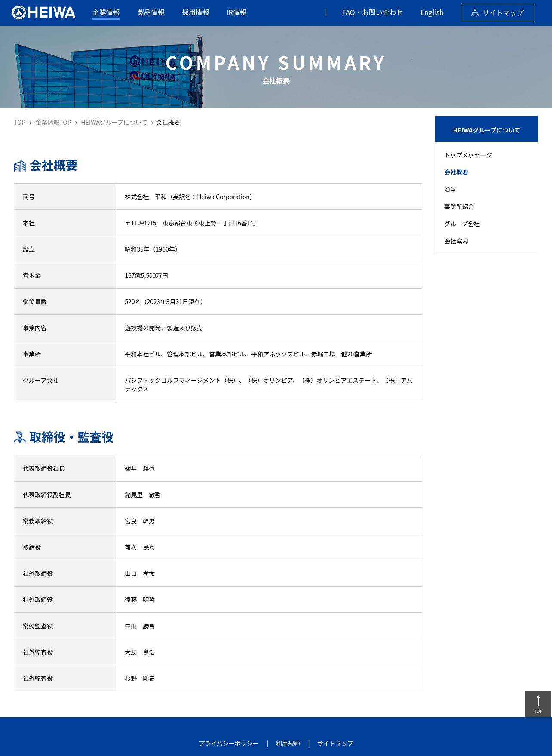Open 沿革 in the sidebar
The width and height of the screenshot is (552, 756).
[x=450, y=189]
